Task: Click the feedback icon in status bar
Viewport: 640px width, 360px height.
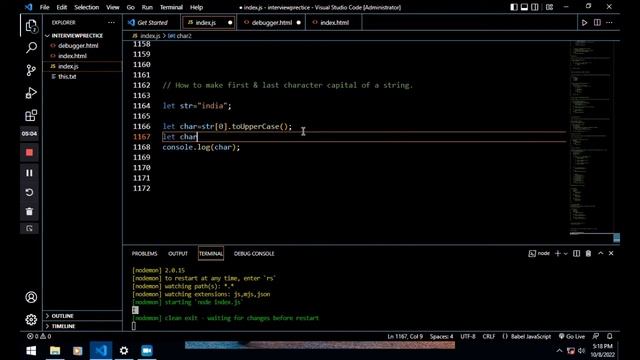Action: (596, 336)
